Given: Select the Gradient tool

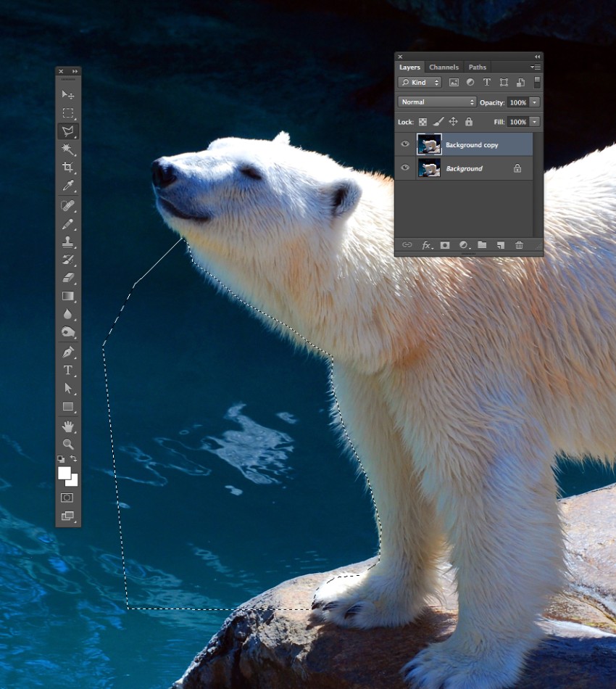Looking at the screenshot, I should coord(67,296).
